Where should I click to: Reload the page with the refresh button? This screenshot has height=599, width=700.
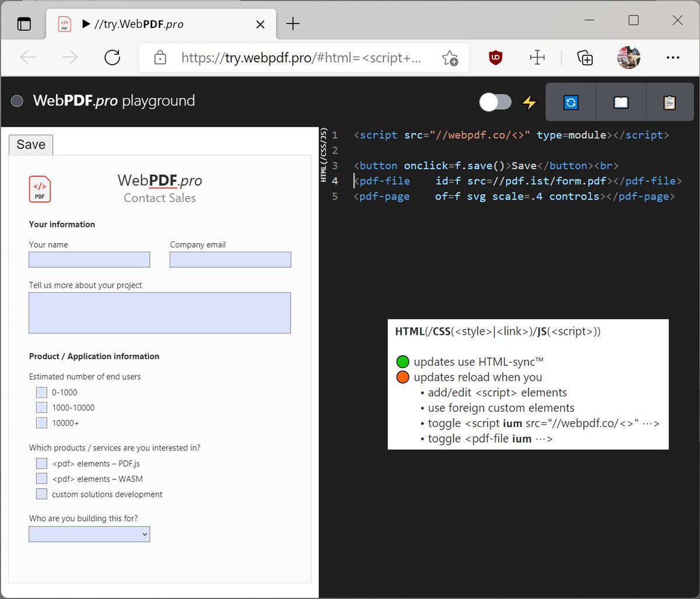point(112,58)
